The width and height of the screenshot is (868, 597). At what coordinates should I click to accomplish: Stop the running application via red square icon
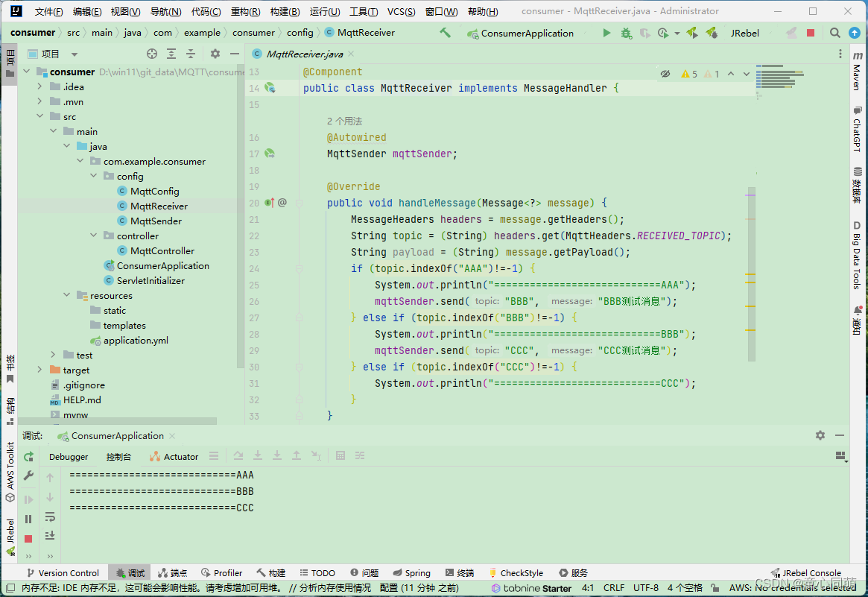[x=811, y=33]
